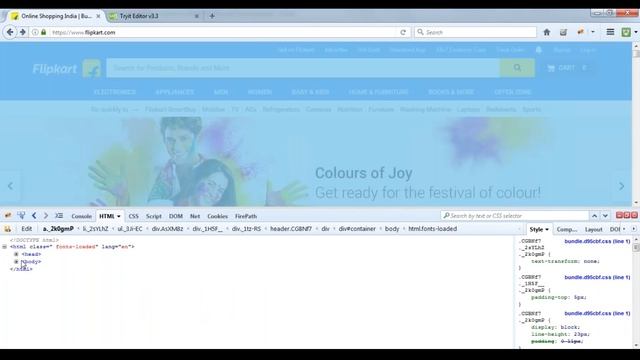
Task: Go to next banner slide arrow
Action: [x=621, y=186]
